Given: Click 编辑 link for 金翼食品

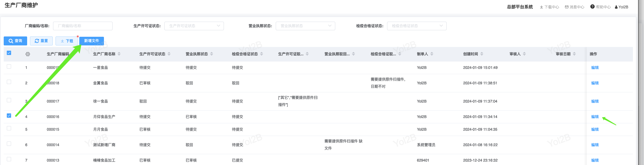Looking at the screenshot, I should pyautogui.click(x=595, y=83).
